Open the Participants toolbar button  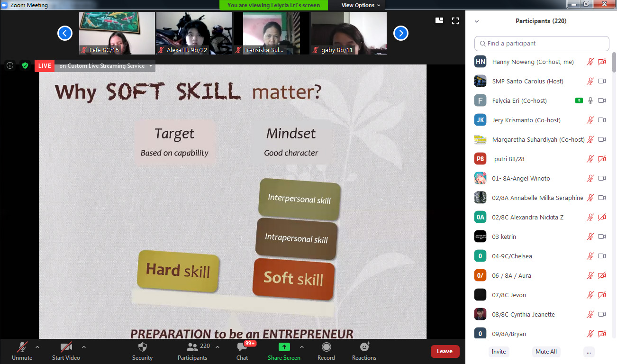pos(192,351)
